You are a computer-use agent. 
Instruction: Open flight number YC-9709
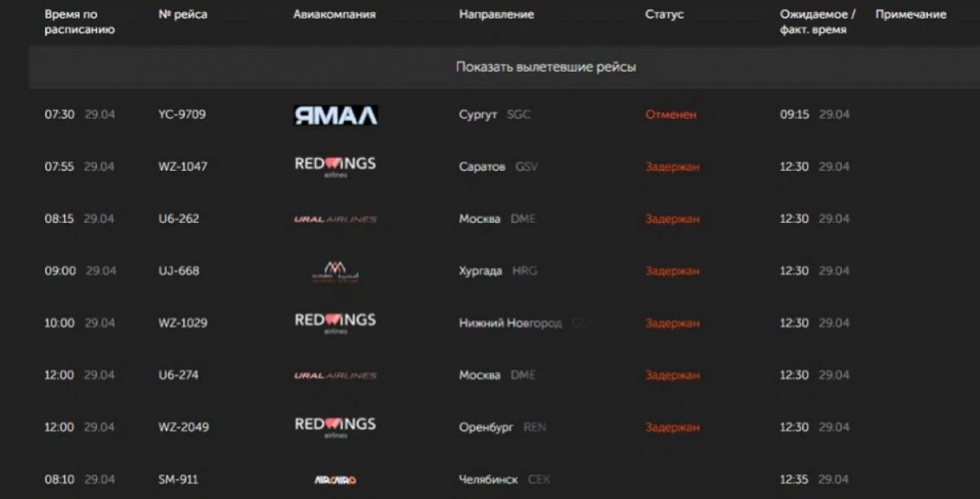(x=181, y=114)
